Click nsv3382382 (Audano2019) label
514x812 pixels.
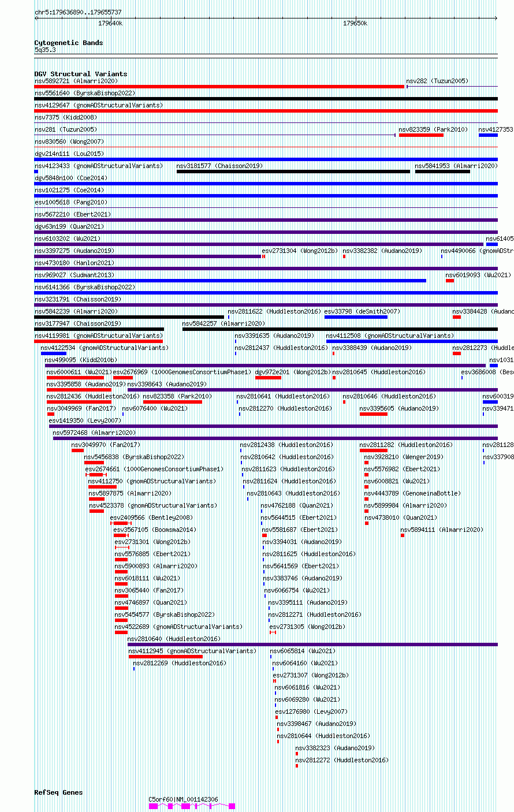pos(382,251)
